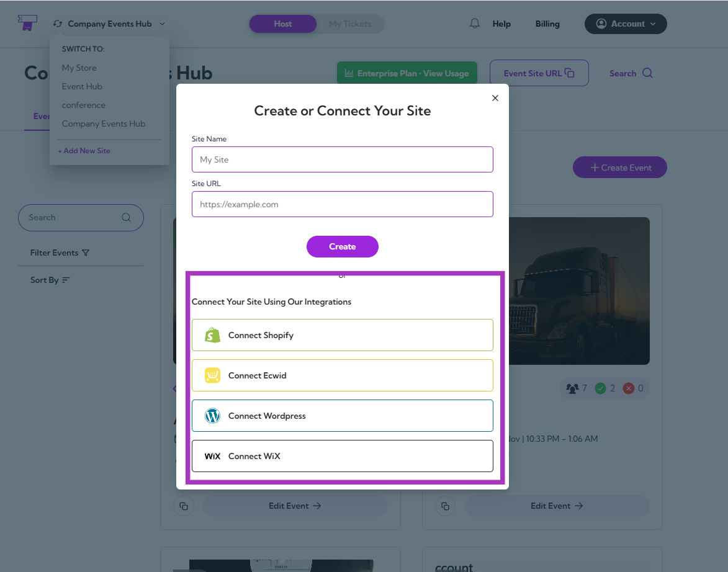Click the sidebar events Search field
Viewport: 728px width, 572px height.
[x=81, y=218]
